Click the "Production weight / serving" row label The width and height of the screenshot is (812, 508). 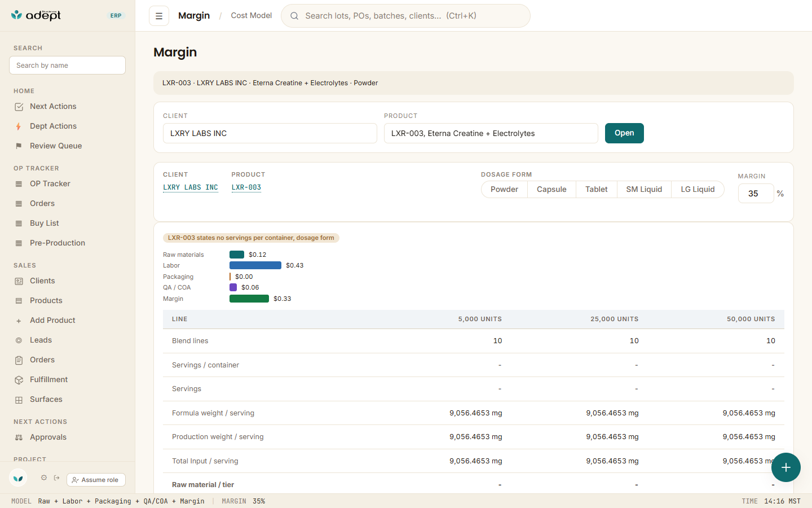tap(218, 437)
